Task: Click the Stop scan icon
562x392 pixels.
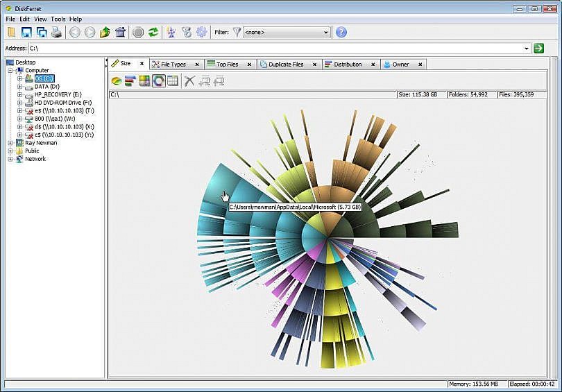Action: pyautogui.click(x=138, y=32)
